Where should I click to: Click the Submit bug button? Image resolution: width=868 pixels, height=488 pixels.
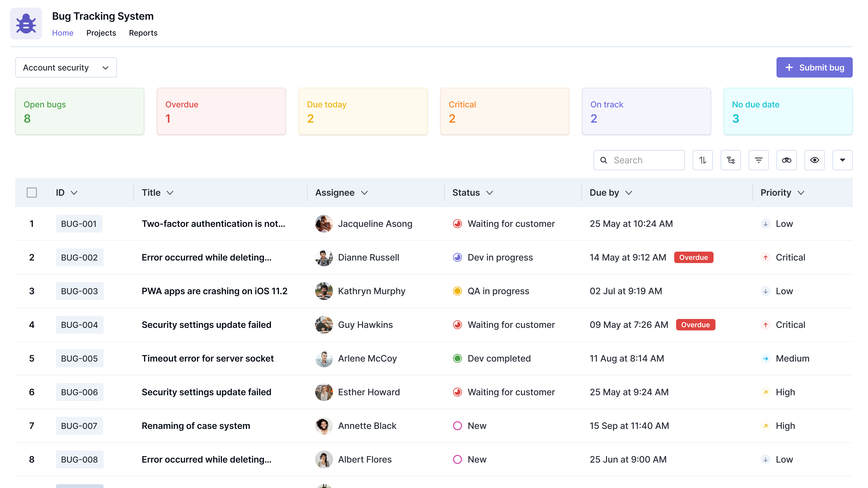pos(814,67)
